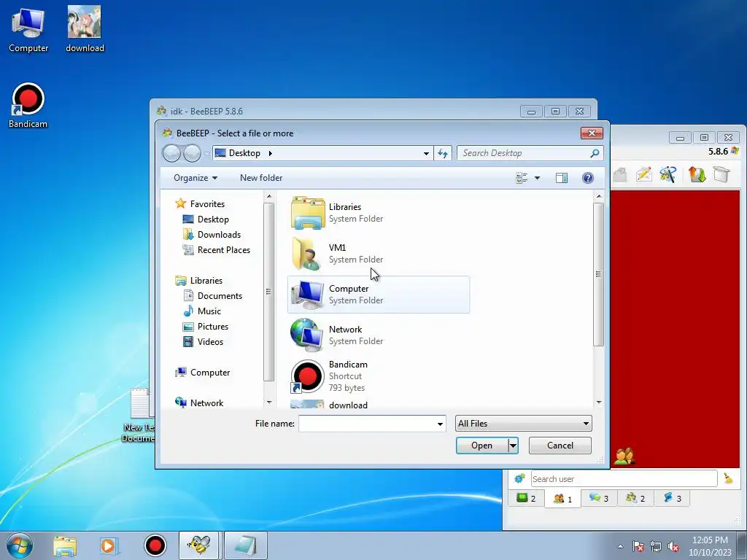This screenshot has height=560, width=747.
Task: Close the Select a file dialog
Action: coord(592,133)
